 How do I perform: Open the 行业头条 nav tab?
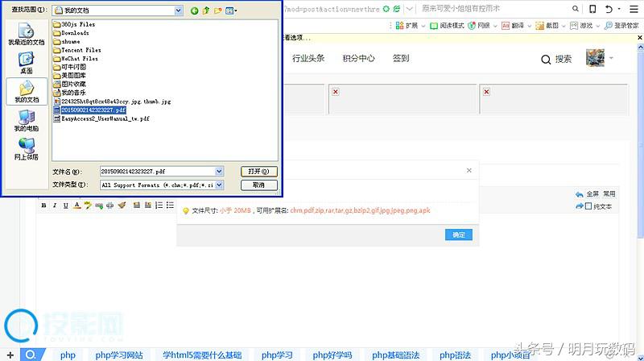(x=308, y=58)
